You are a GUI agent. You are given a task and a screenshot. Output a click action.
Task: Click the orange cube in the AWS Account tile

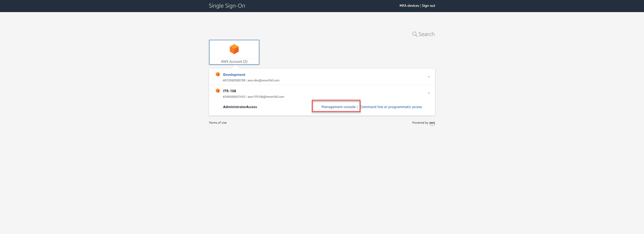point(234,49)
